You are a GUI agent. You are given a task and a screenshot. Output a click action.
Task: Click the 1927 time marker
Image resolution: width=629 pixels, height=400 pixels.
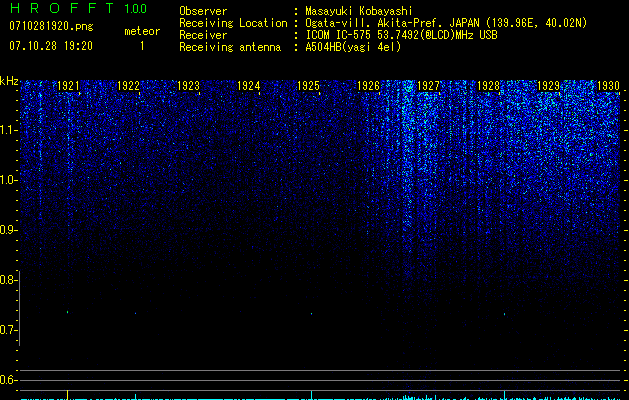(428, 86)
